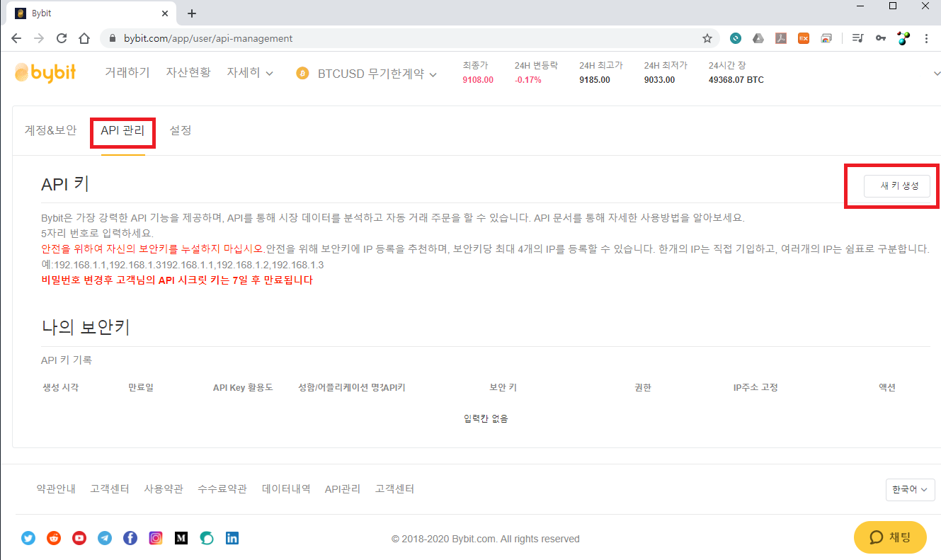Viewport: 941px width, 560px height.
Task: Go to browser home page
Action: click(84, 38)
